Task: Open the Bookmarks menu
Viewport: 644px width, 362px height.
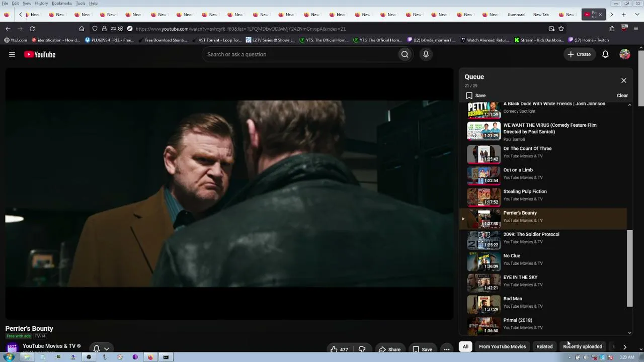Action: click(62, 4)
